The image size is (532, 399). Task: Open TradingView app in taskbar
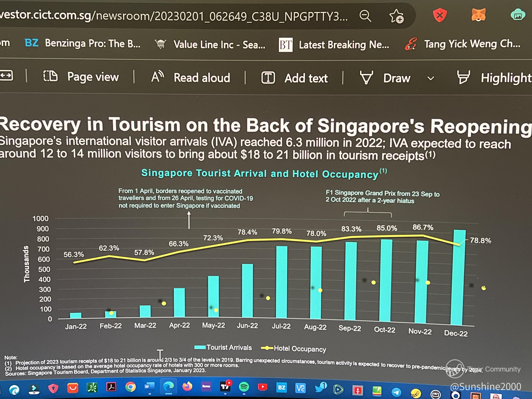225,386
